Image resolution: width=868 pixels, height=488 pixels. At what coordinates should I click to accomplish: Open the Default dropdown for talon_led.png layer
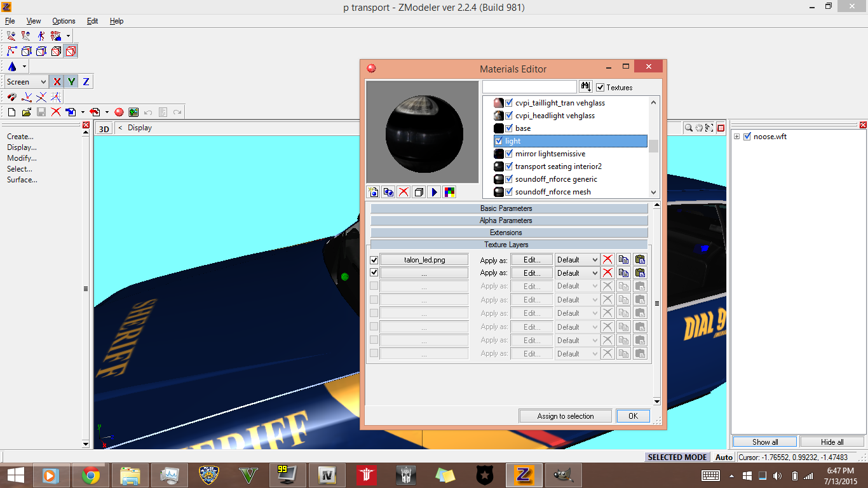577,260
